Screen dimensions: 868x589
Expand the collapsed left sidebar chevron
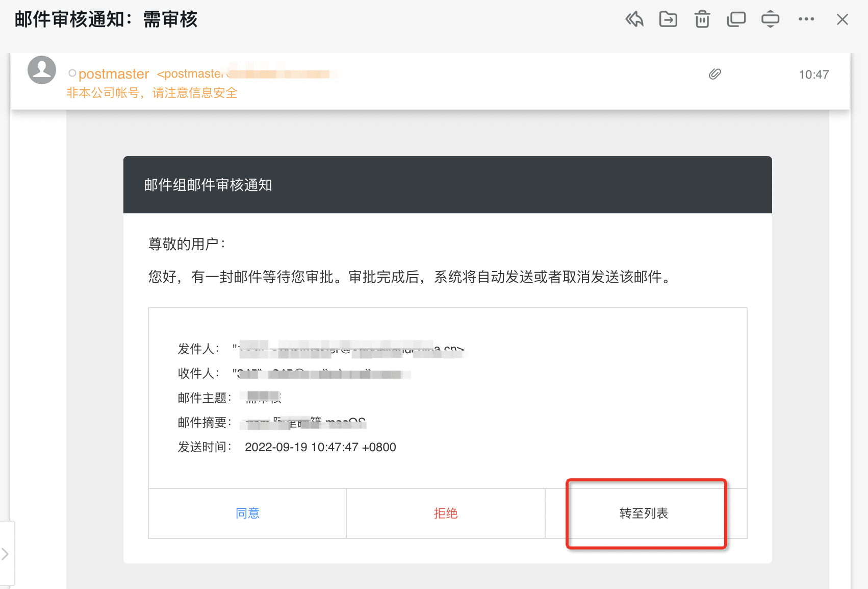coord(5,553)
